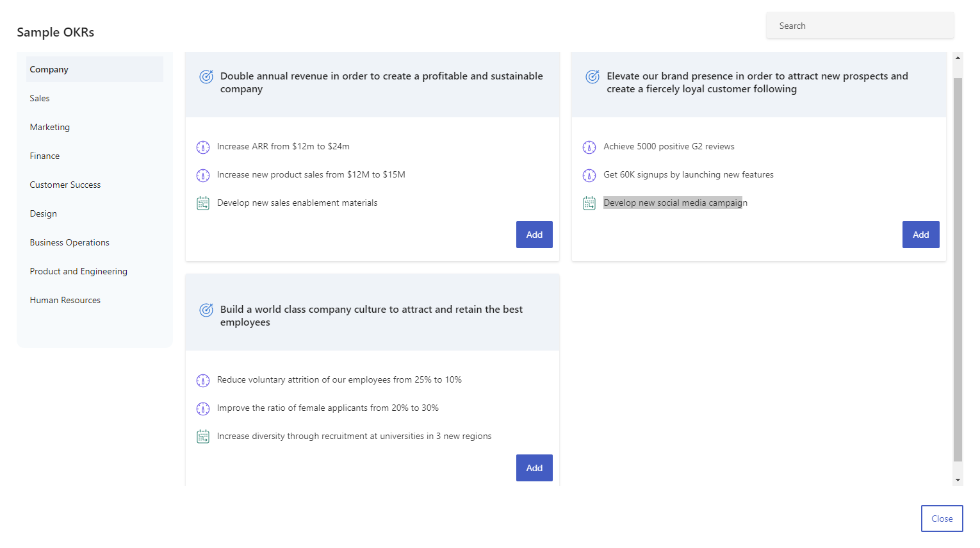
Task: Close the Sample OKRs dialog
Action: pos(942,519)
